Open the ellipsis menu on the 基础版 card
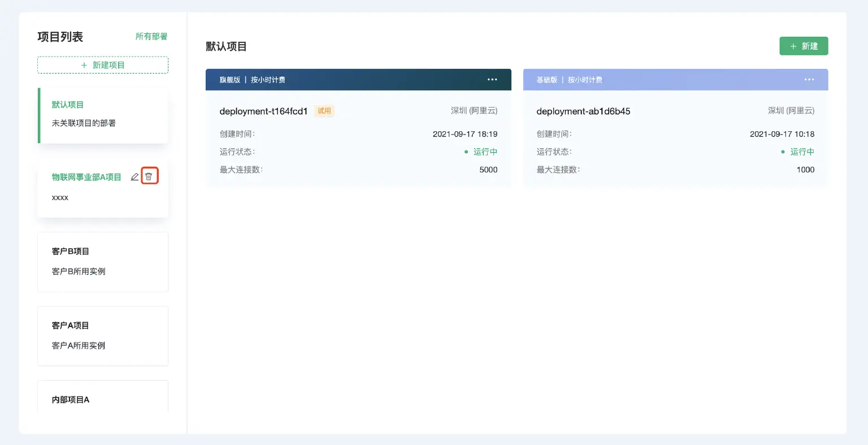868x445 pixels. point(809,79)
